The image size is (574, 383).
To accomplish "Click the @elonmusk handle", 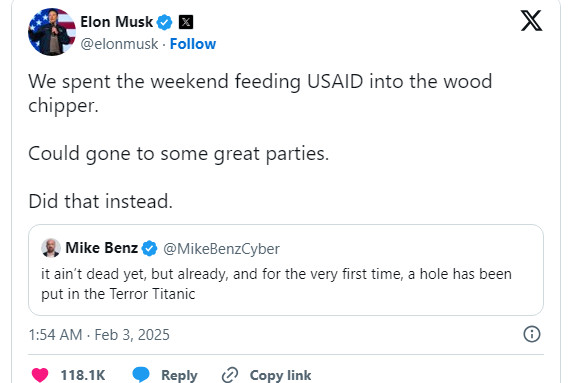I will tap(119, 44).
